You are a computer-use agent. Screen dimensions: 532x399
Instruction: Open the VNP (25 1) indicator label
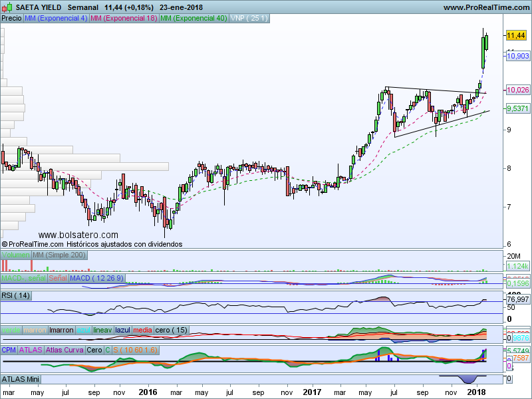pyautogui.click(x=249, y=18)
